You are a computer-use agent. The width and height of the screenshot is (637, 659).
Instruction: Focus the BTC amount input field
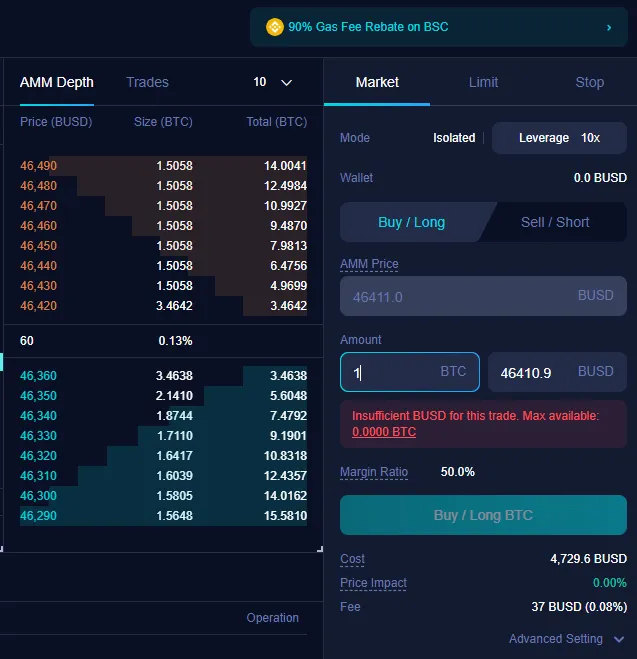coord(410,372)
